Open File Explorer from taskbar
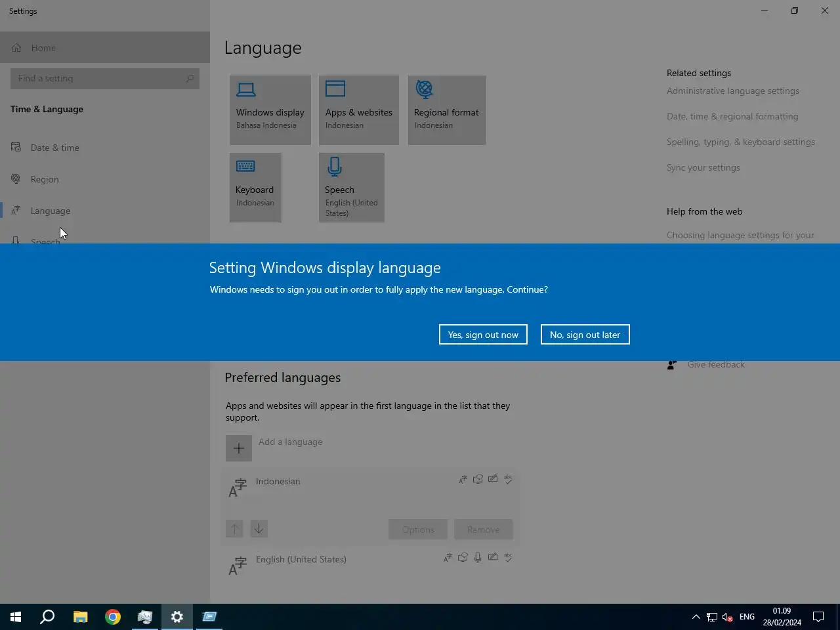This screenshot has height=630, width=840. point(80,617)
